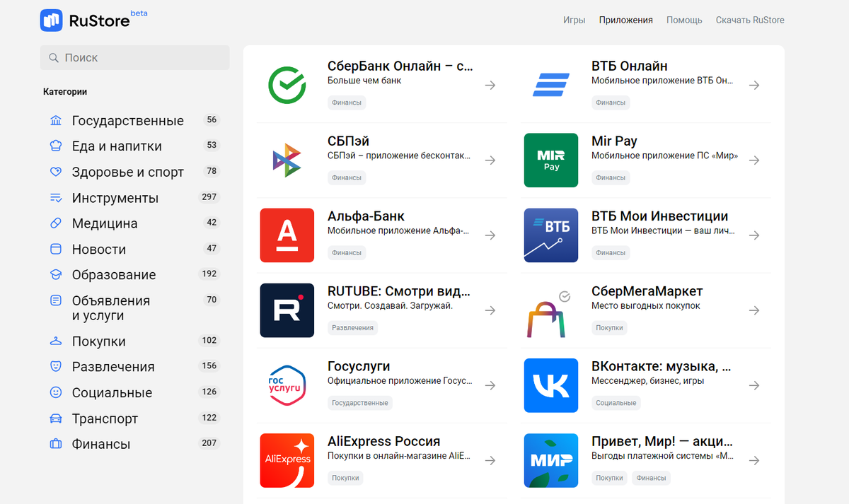Image resolution: width=849 pixels, height=504 pixels.
Task: Click the 297 count beside Инструменты
Action: (x=209, y=197)
